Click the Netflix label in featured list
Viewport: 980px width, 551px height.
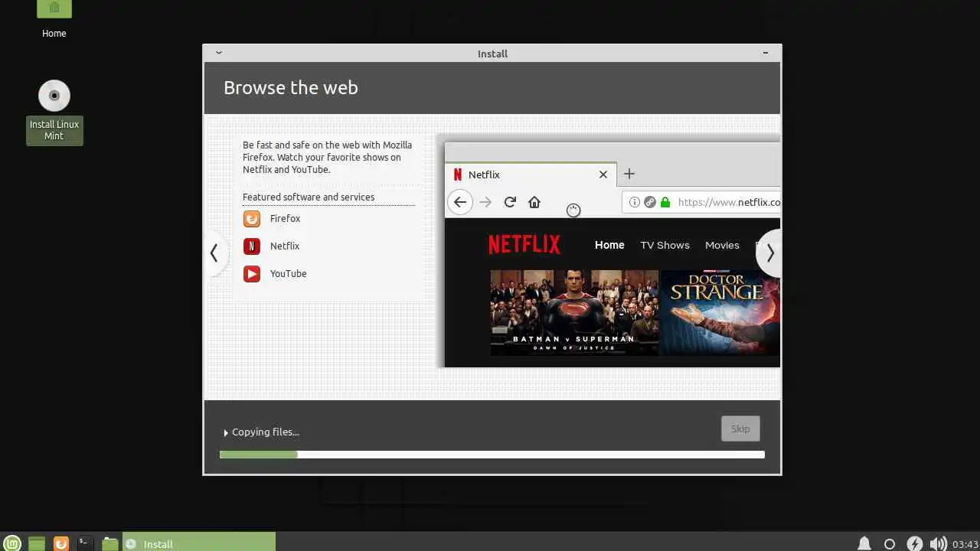[x=285, y=246]
